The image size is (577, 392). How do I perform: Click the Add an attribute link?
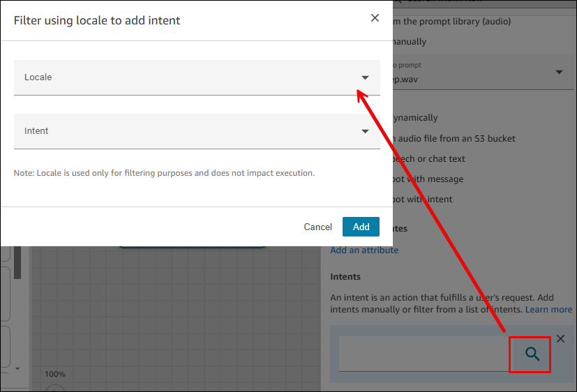pyautogui.click(x=364, y=250)
